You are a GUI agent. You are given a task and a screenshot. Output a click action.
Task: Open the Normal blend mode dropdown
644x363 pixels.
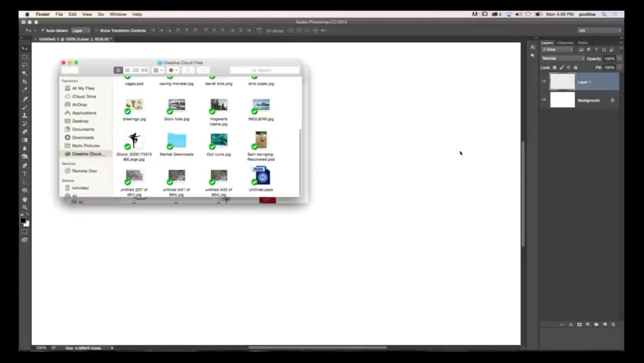[562, 59]
